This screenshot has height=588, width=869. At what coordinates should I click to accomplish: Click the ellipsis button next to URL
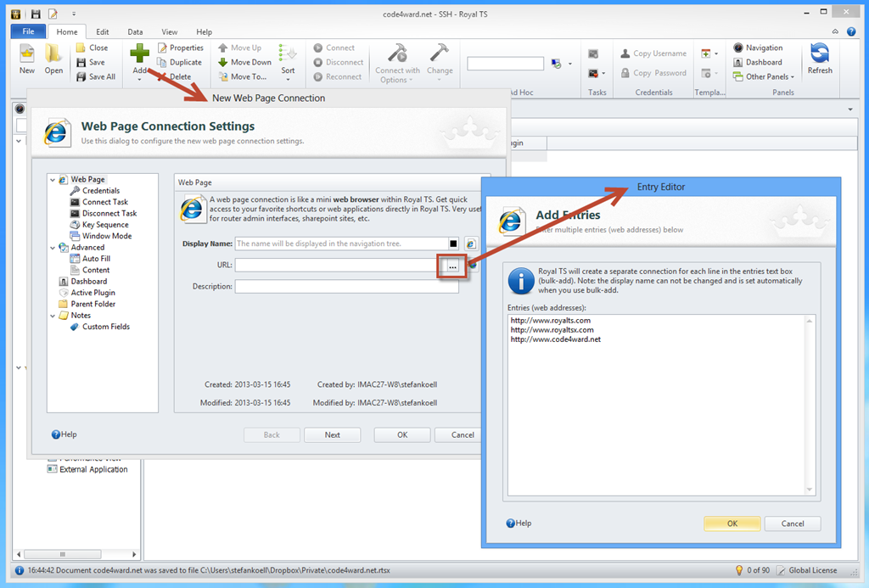(x=452, y=266)
